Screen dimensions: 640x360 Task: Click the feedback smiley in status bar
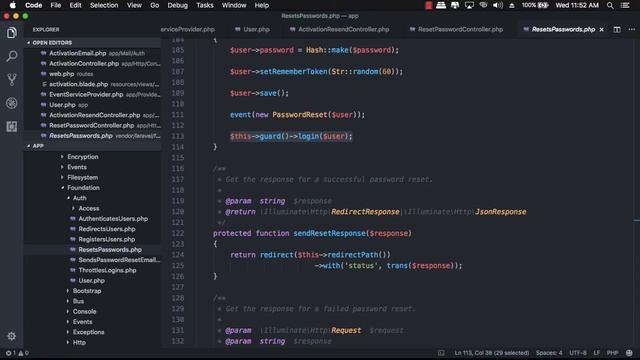click(x=629, y=353)
